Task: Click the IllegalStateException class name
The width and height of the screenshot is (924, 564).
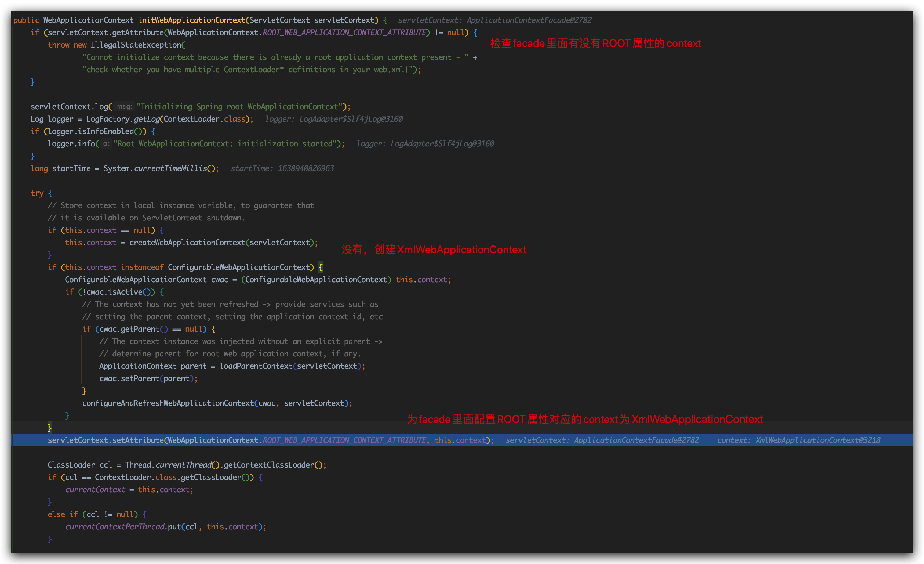Action: click(136, 45)
